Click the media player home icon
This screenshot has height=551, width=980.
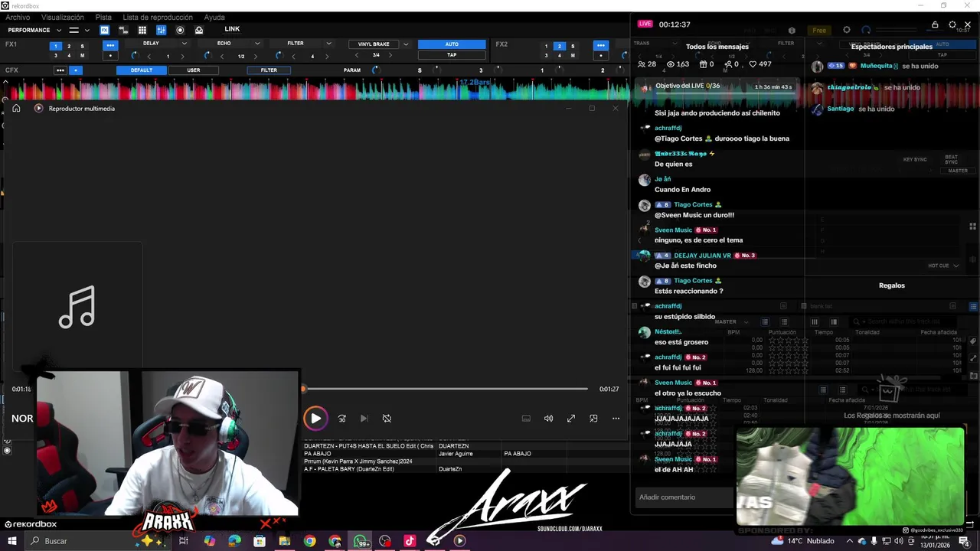pos(16,109)
